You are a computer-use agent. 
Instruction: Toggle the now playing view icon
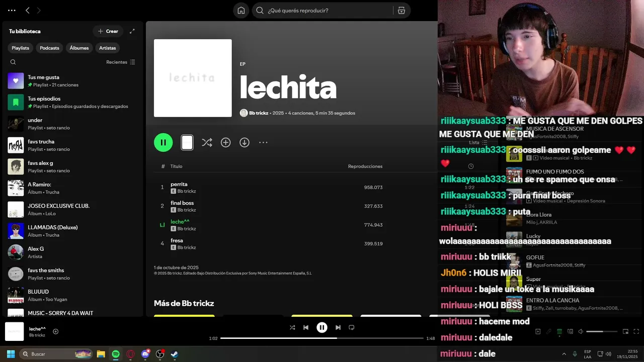coord(538,331)
